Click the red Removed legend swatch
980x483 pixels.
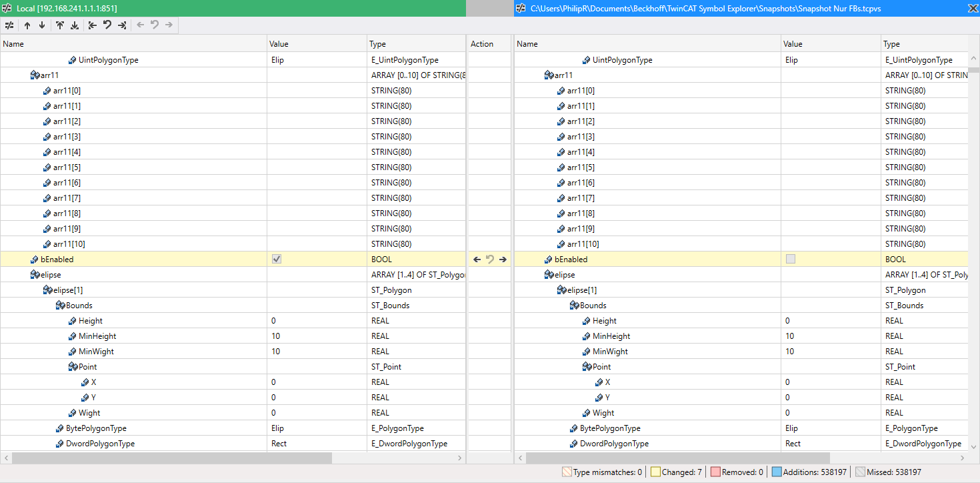[715, 472]
